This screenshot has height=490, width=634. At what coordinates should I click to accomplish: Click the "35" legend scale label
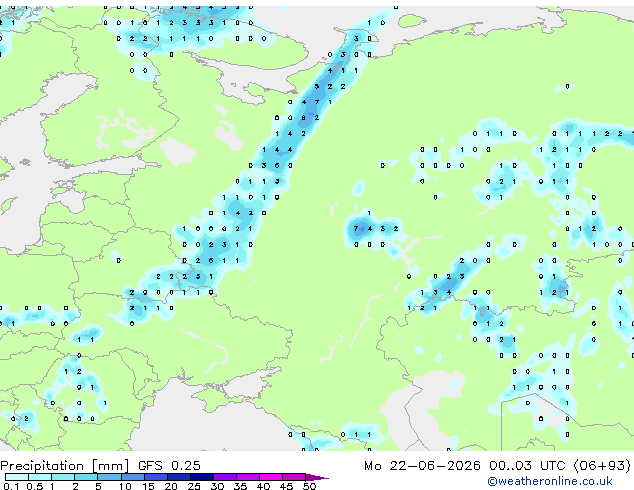tap(240, 486)
